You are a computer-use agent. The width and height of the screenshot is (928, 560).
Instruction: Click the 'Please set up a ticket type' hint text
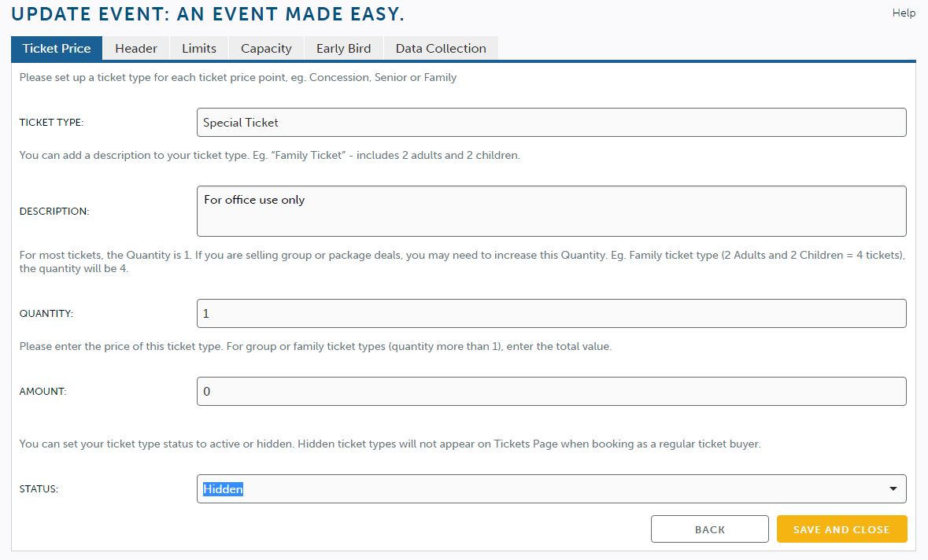point(238,77)
